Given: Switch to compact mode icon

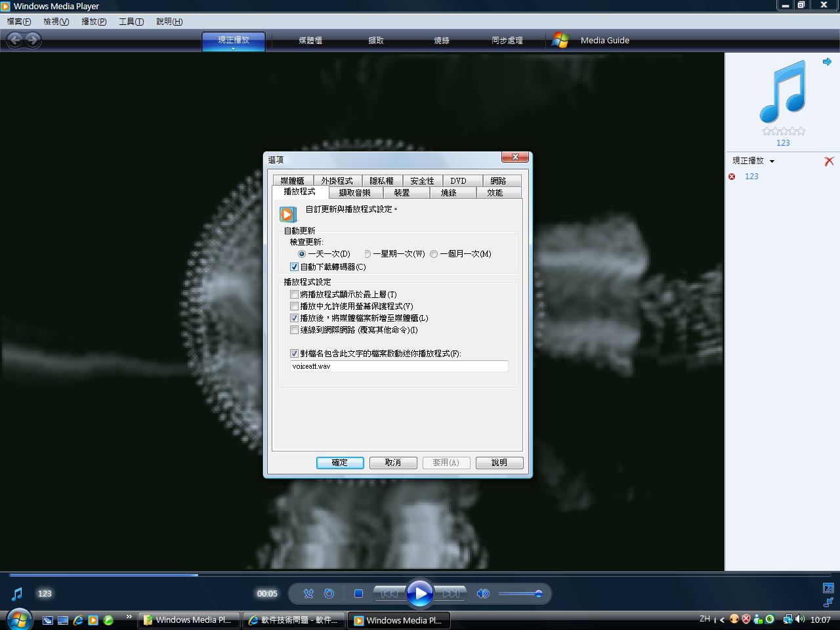Looking at the screenshot, I should tap(828, 602).
